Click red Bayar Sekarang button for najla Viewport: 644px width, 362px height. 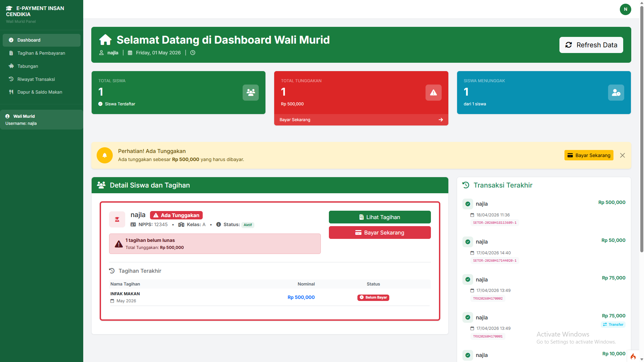(x=380, y=232)
